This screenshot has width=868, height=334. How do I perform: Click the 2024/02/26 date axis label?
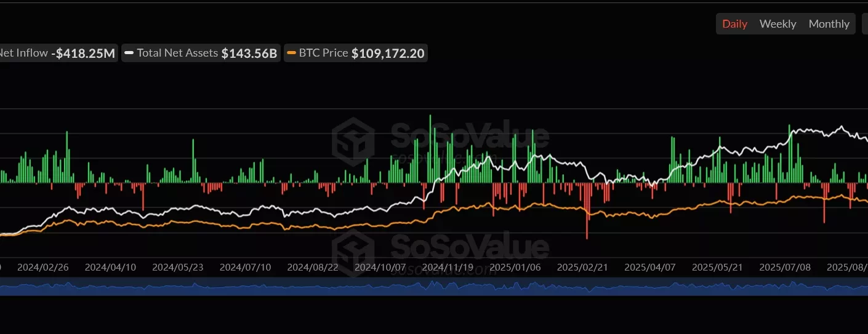point(42,268)
